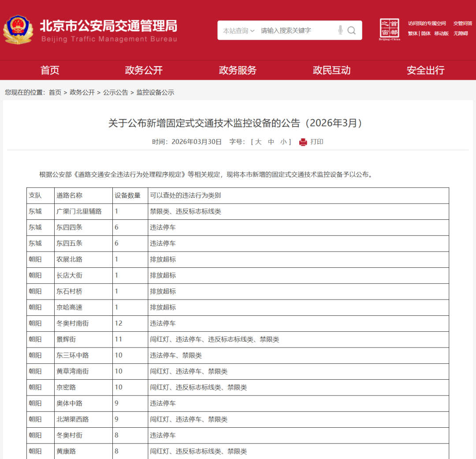Click 监控设备公示 in breadcrumb
The width and height of the screenshot is (476, 459).
coord(155,93)
